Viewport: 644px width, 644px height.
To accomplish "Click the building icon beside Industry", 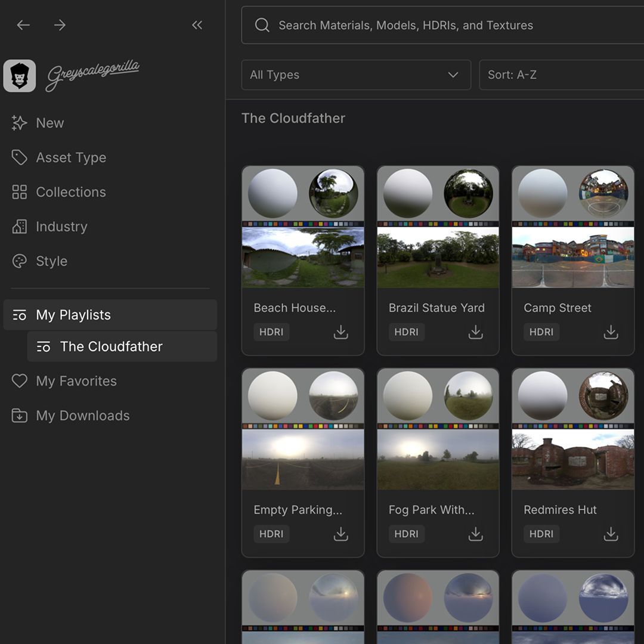I will [19, 227].
